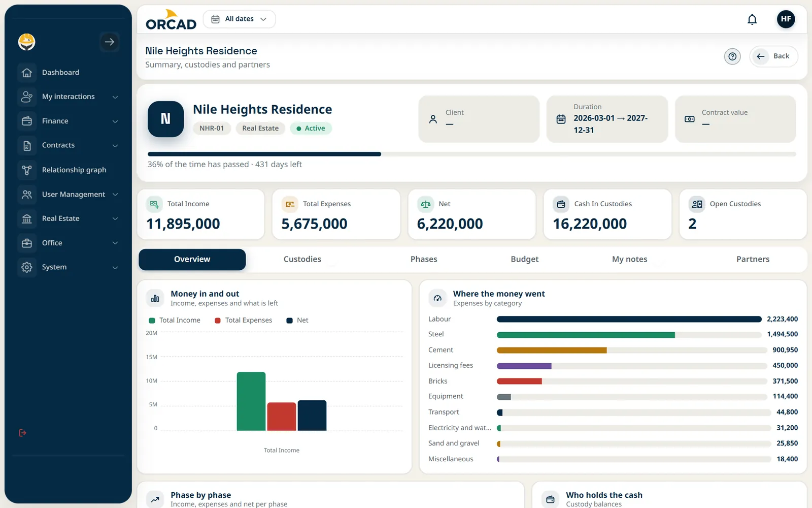
Task: Expand the Finance menu chevron
Action: coord(115,121)
